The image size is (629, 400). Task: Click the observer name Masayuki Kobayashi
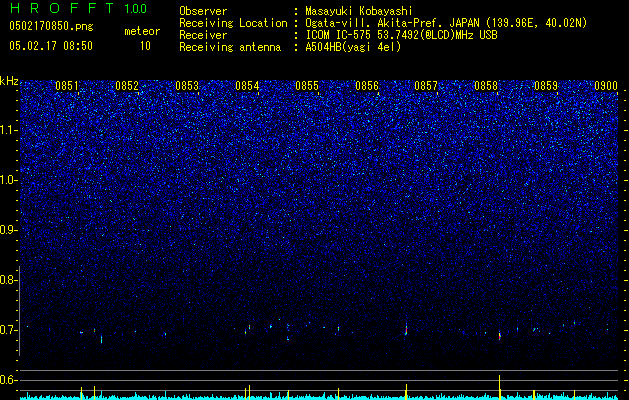(x=359, y=11)
